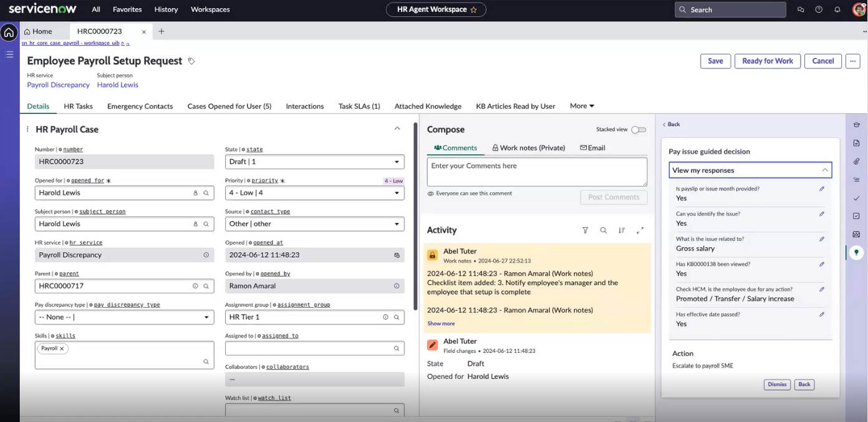Open the Source dropdown showing Other
868x422 pixels.
coord(314,223)
